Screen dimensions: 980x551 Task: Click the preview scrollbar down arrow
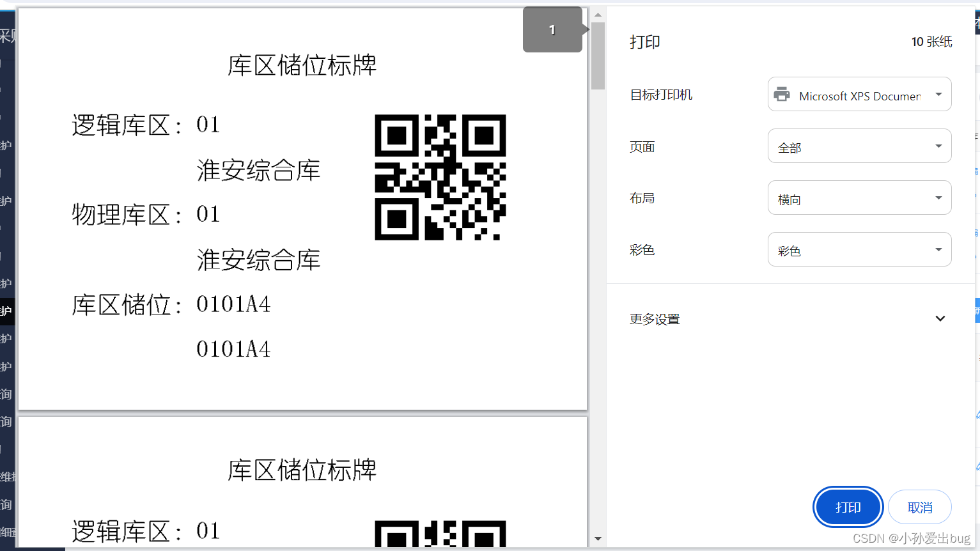click(598, 539)
